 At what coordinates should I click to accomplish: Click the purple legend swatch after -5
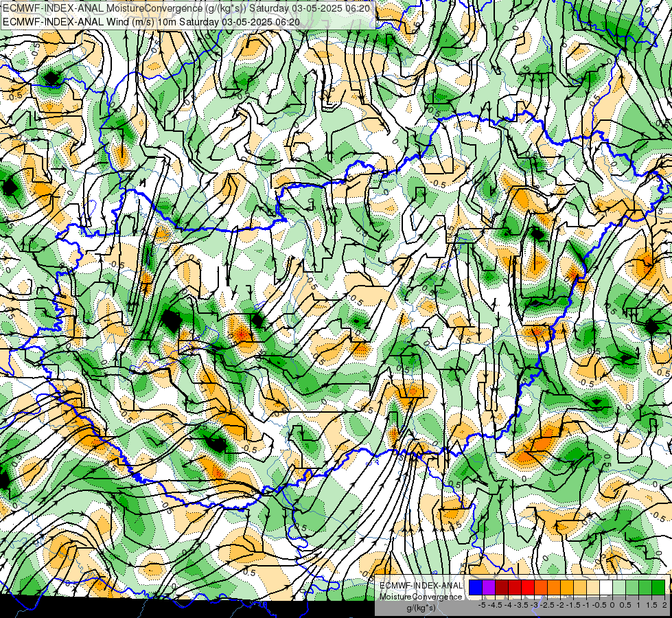pyautogui.click(x=489, y=588)
